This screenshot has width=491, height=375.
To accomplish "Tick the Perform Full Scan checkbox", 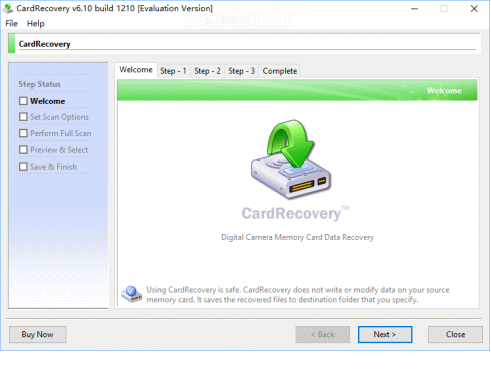I will [23, 133].
